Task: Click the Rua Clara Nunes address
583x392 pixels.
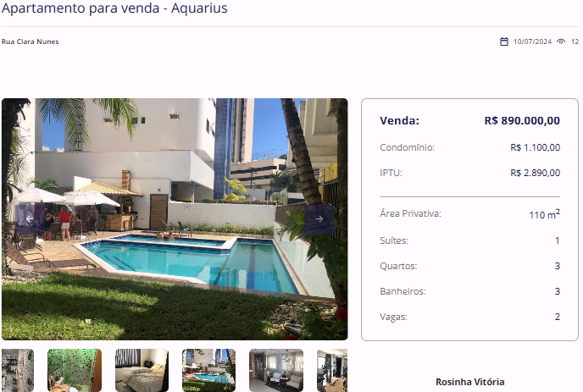Action: [31, 41]
